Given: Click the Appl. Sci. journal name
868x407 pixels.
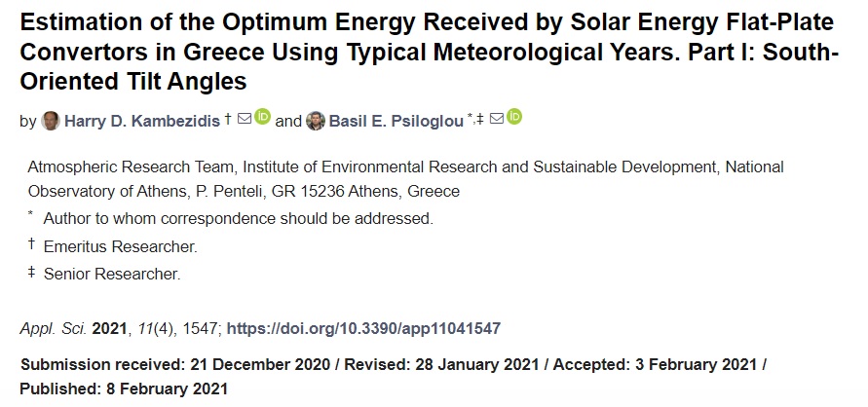Looking at the screenshot, I should tap(52, 328).
